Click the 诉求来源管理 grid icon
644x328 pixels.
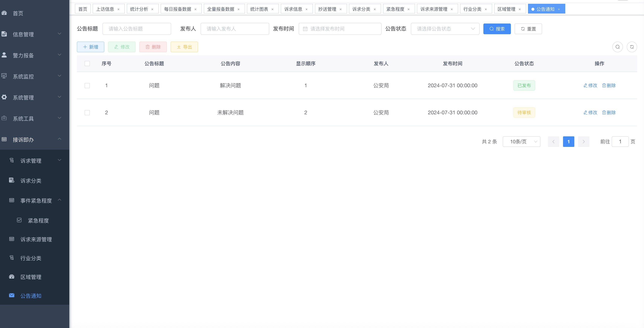point(12,239)
